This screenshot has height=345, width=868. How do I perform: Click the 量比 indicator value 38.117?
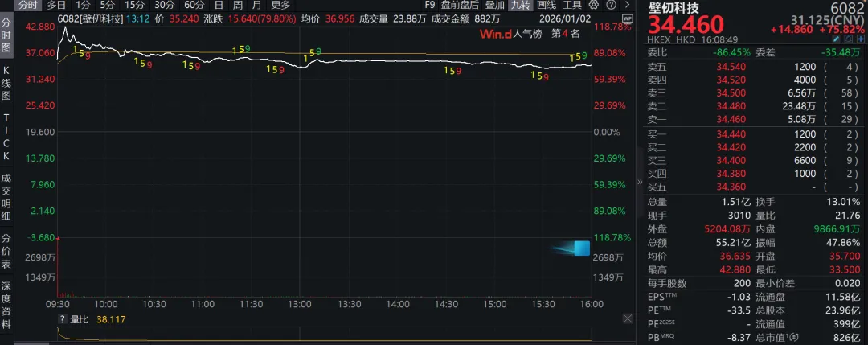[x=109, y=319]
